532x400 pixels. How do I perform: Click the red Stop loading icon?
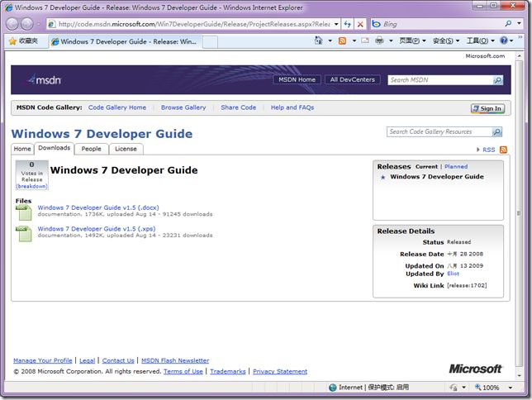coord(360,24)
